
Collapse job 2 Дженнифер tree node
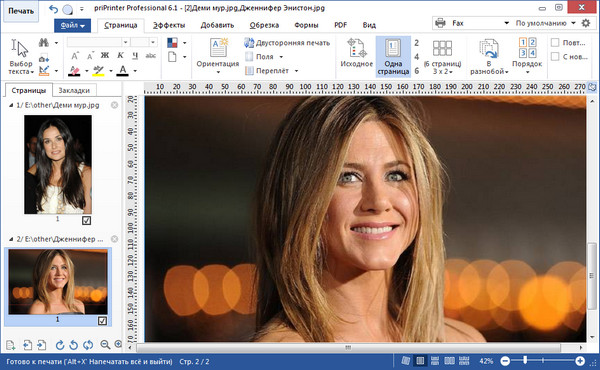click(x=11, y=239)
